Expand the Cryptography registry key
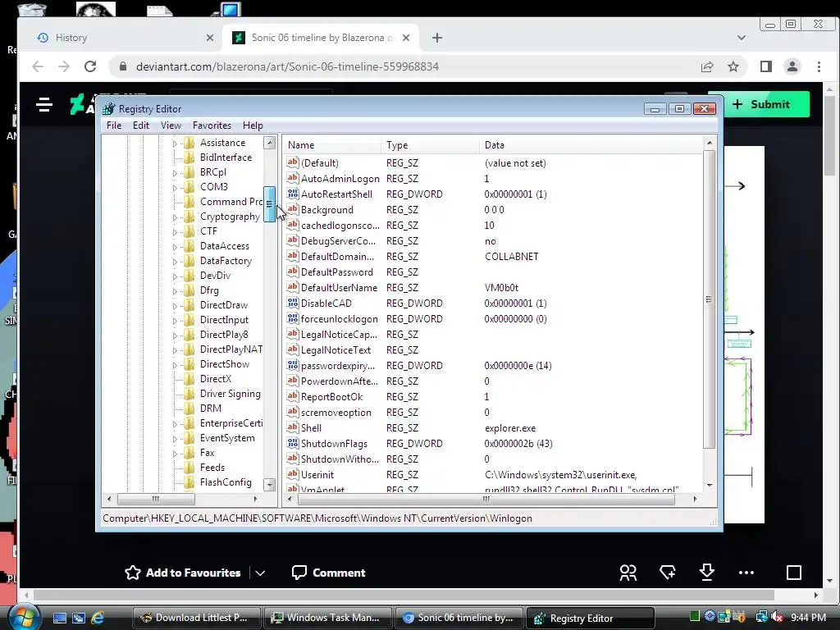840x630 pixels. [x=175, y=217]
